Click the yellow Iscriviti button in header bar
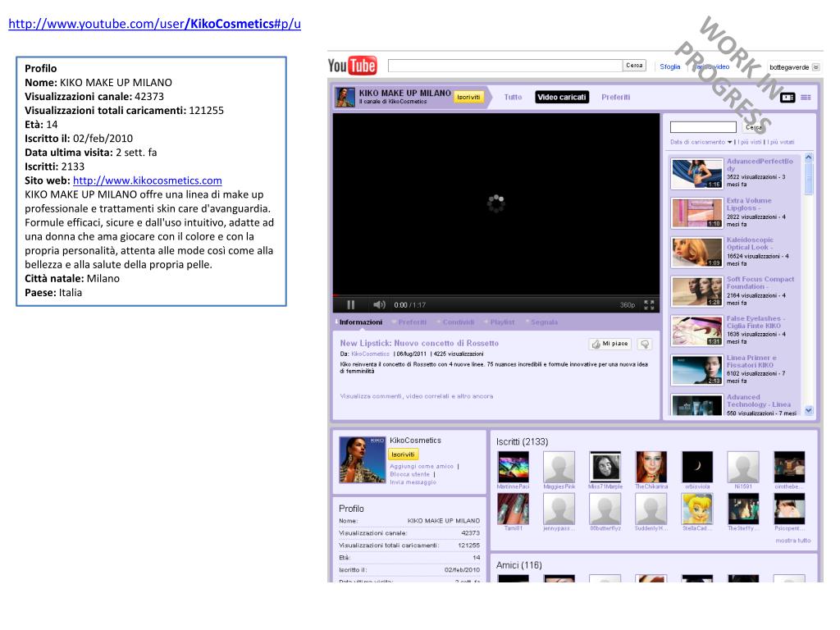 (468, 97)
